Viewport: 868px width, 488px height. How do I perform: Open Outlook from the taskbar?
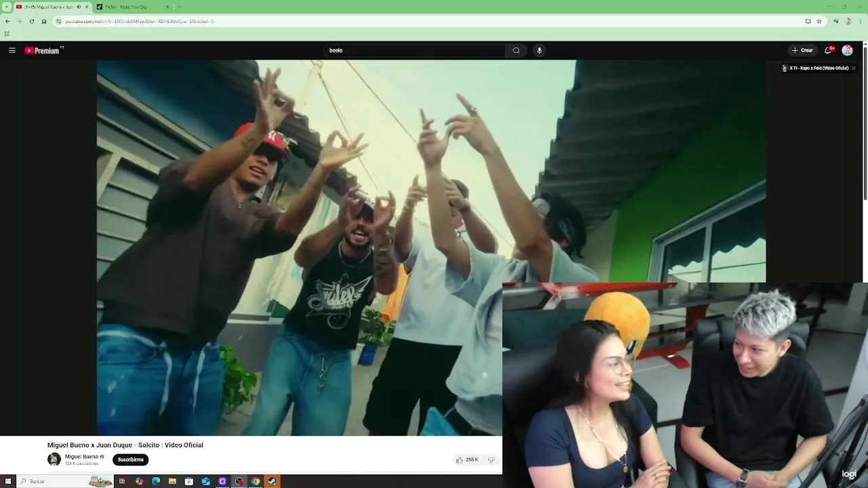pos(205,481)
